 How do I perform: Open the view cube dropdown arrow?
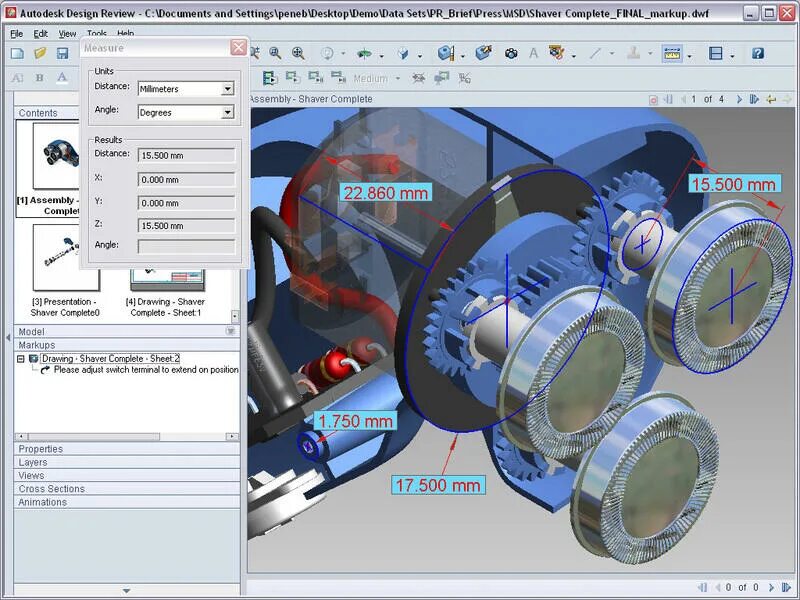pyautogui.click(x=419, y=56)
